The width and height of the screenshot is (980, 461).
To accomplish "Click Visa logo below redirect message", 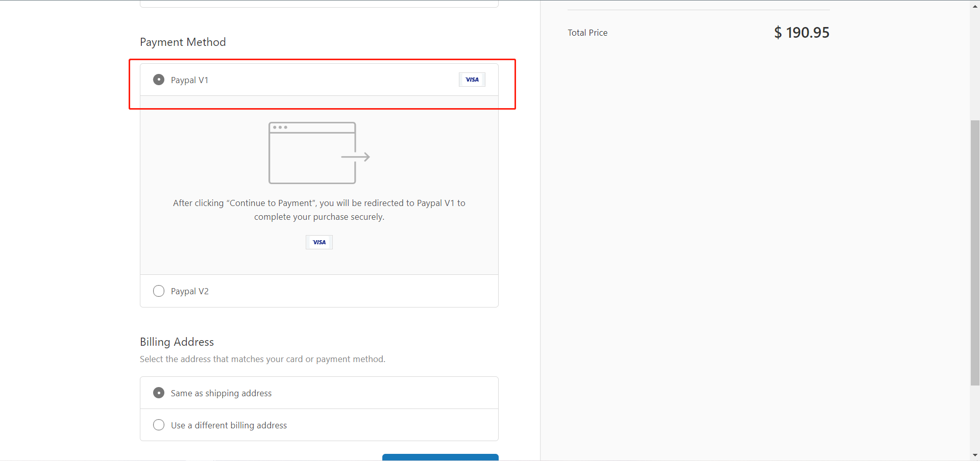I will (x=319, y=242).
